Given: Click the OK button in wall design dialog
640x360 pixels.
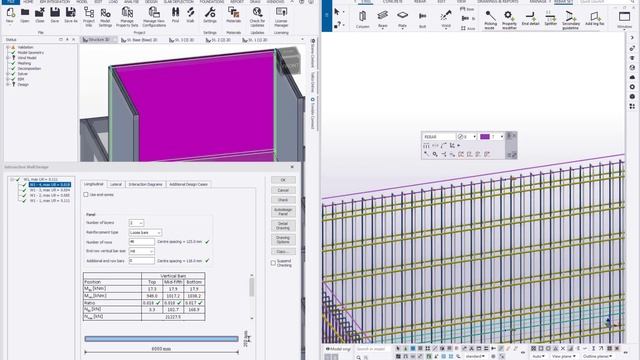Looking at the screenshot, I should click(283, 180).
